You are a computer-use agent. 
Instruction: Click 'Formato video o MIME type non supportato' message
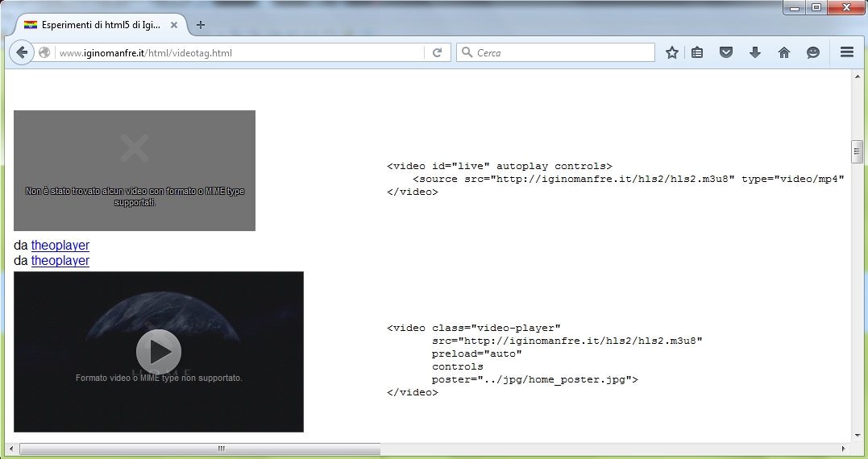(x=159, y=378)
